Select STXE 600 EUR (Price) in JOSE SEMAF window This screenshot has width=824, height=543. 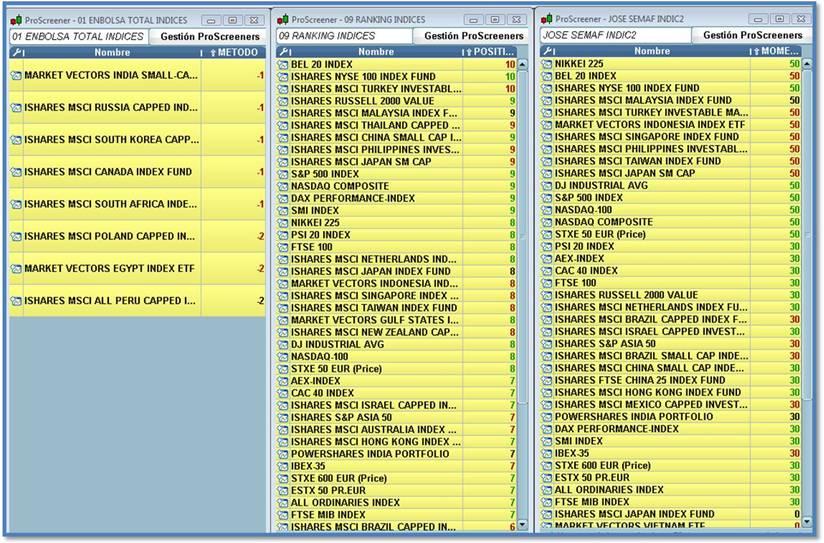pos(671,465)
